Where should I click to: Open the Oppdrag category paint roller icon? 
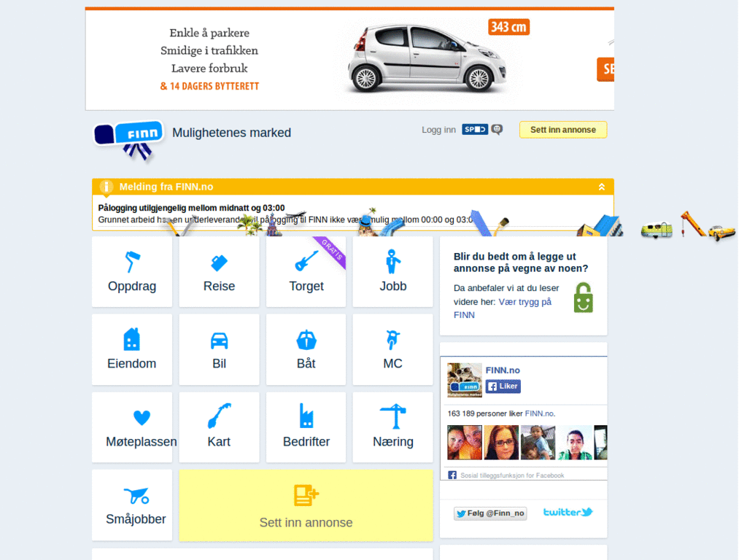[x=132, y=262]
